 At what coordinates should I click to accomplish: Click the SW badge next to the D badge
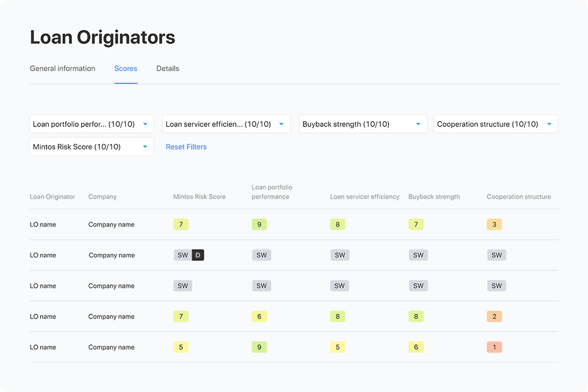183,255
